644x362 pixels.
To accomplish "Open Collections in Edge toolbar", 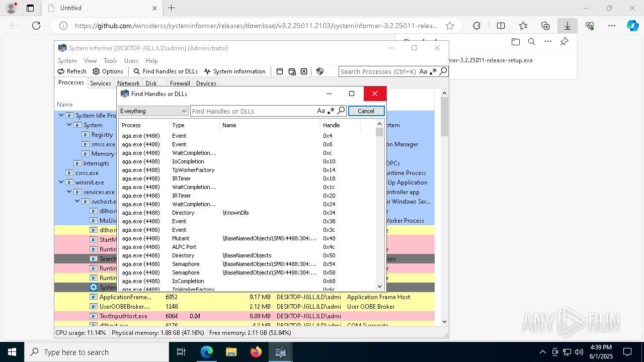I will point(545,26).
